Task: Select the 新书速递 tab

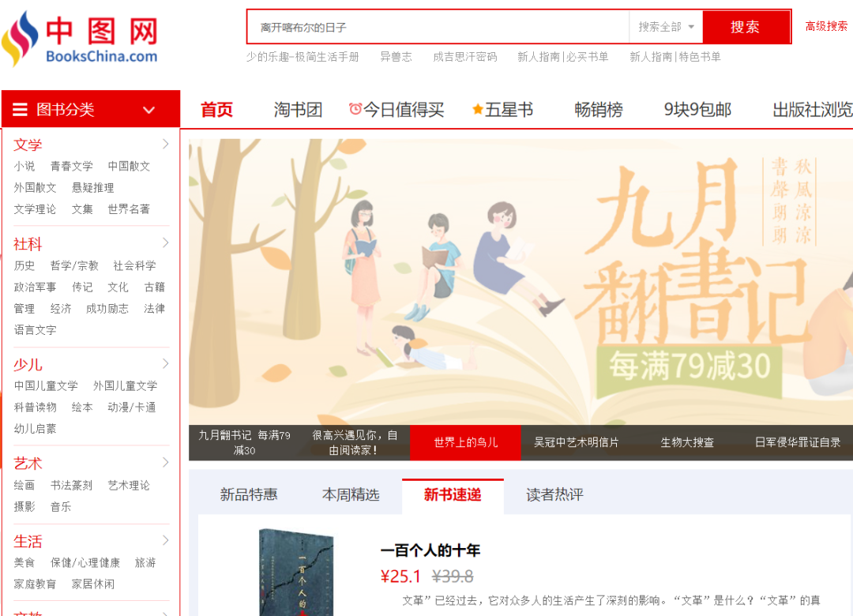Action: pos(453,494)
